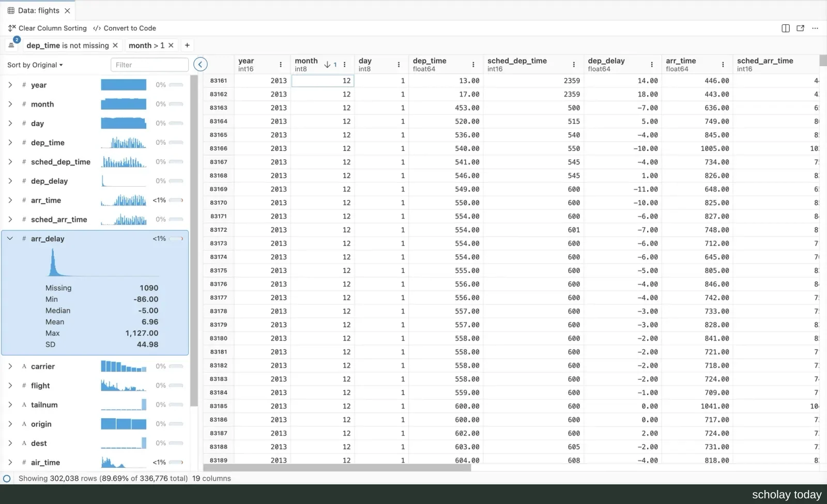Screen dimensions: 827x504
Task: Click Convert to Code
Action: click(x=124, y=28)
